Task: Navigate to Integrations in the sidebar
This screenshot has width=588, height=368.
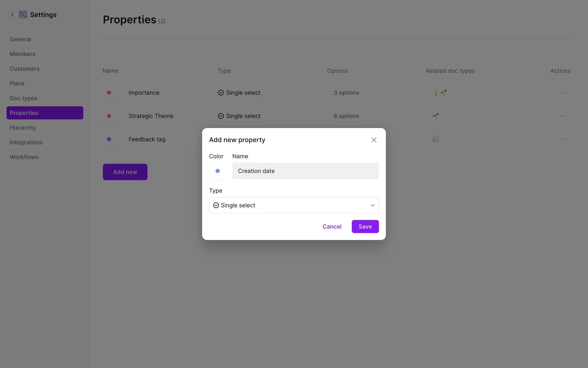Action: point(26,142)
